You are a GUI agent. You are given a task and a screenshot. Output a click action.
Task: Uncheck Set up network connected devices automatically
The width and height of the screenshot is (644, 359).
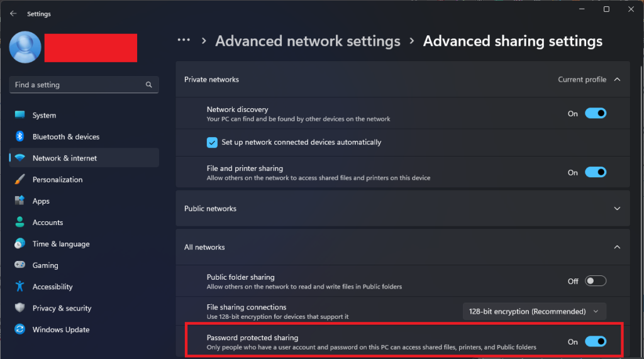(212, 143)
